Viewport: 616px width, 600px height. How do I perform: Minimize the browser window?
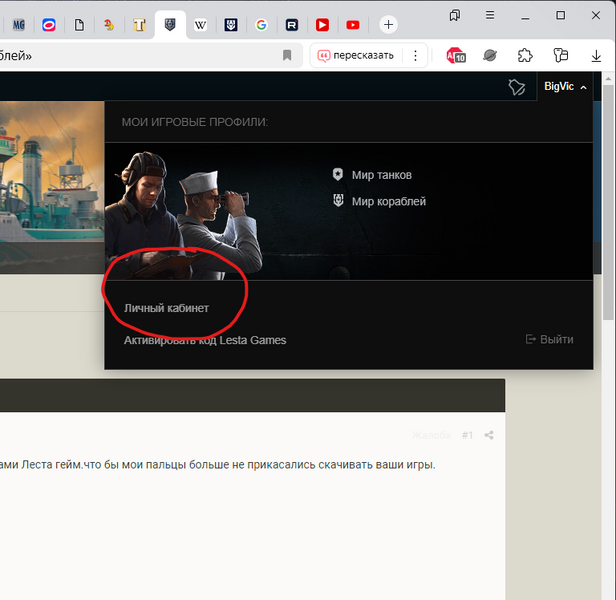click(x=525, y=16)
